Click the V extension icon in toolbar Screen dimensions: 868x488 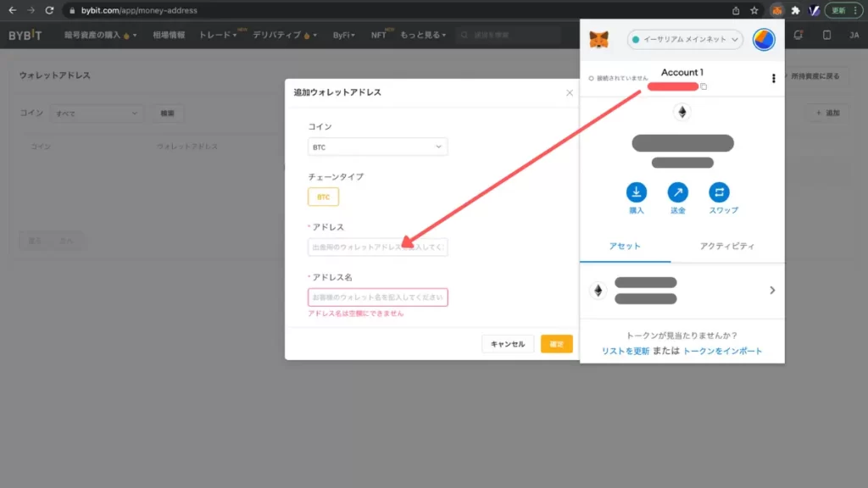(x=814, y=10)
